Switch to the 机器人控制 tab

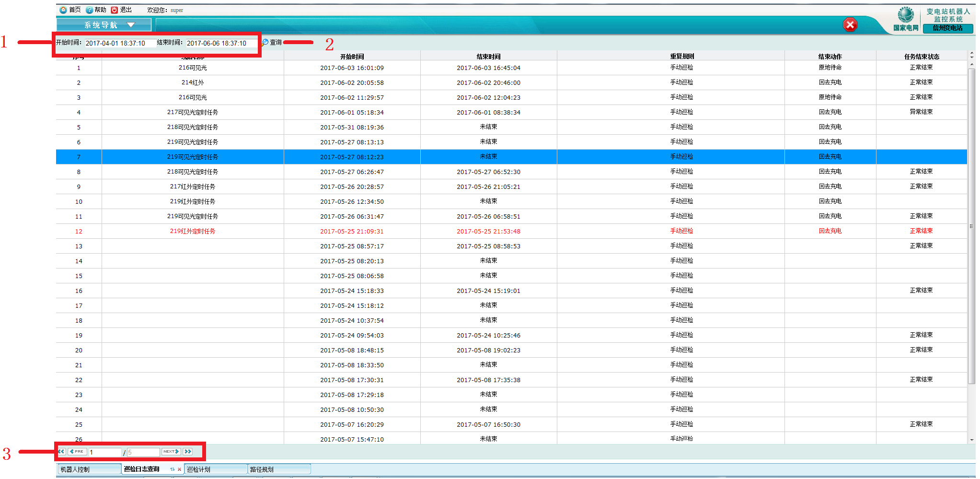pyautogui.click(x=89, y=469)
